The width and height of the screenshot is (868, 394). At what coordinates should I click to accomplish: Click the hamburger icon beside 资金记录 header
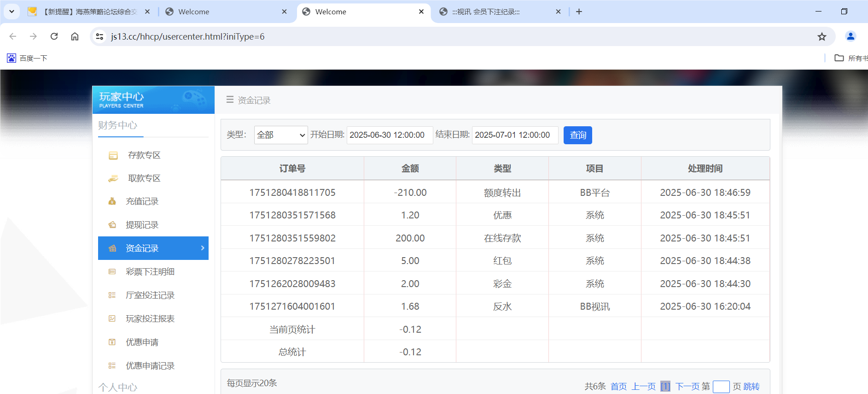pos(230,100)
